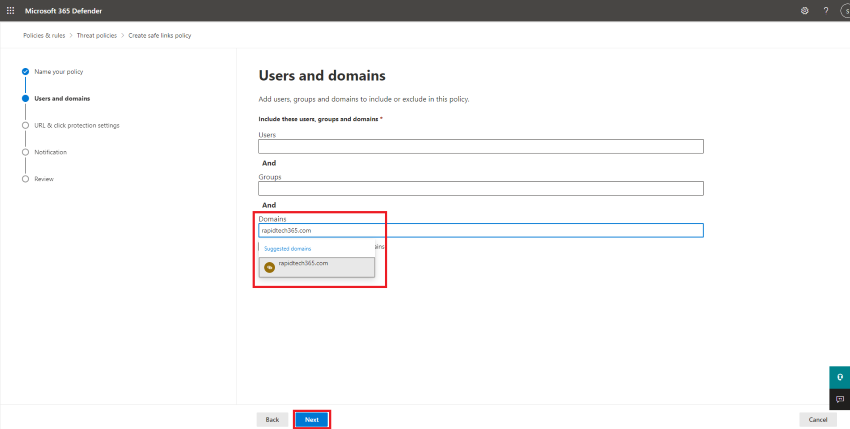
Task: Open the Settings gear icon
Action: (x=804, y=10)
